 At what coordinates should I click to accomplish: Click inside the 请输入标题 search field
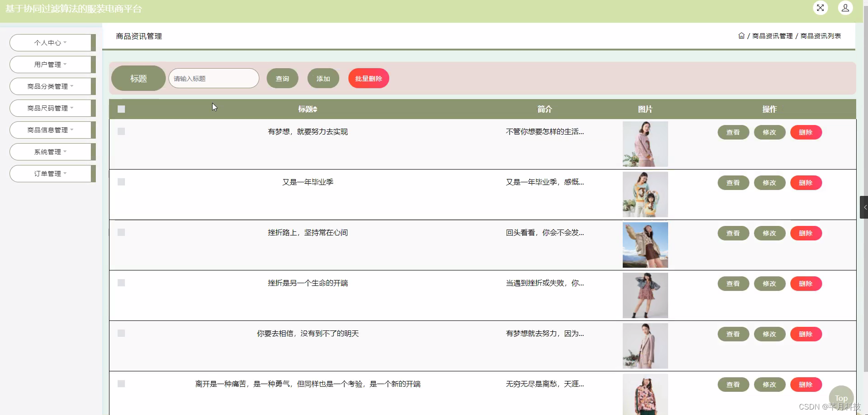pyautogui.click(x=213, y=78)
